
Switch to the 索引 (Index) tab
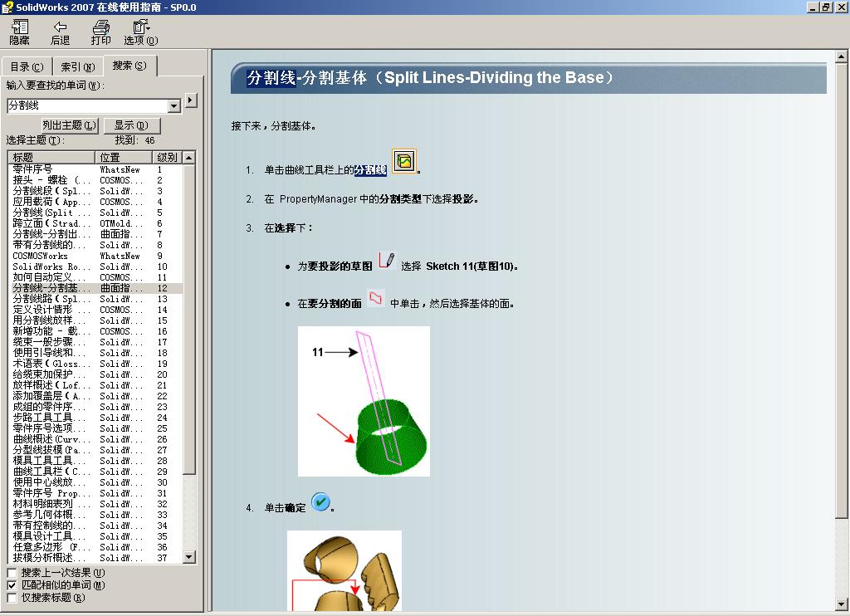tap(77, 66)
